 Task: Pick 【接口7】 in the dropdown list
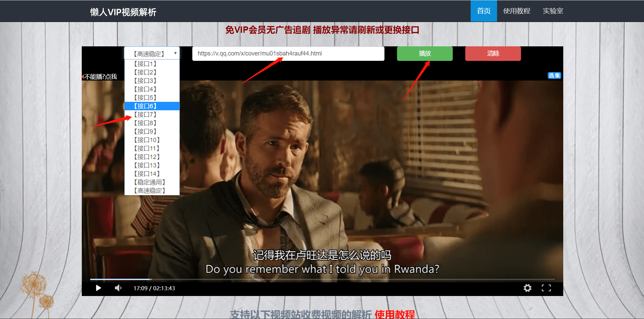point(145,115)
